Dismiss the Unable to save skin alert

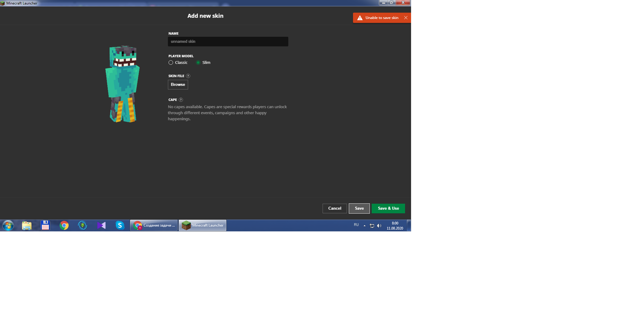406,18
